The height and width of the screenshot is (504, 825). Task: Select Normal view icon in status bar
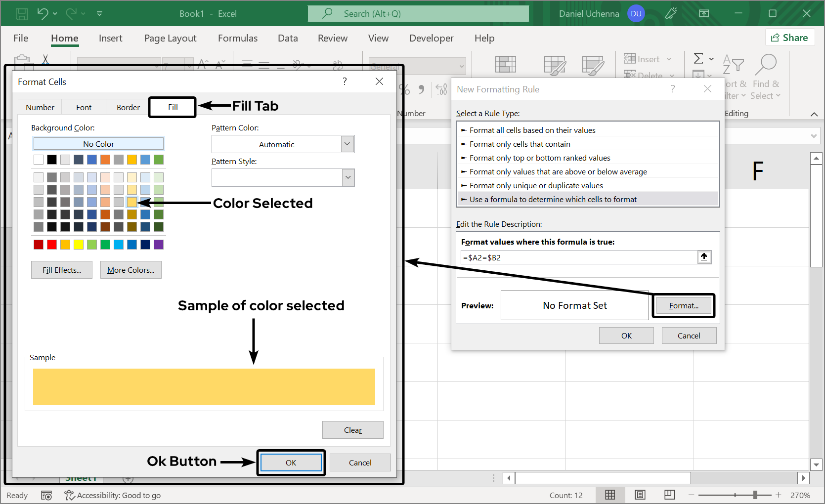point(610,495)
